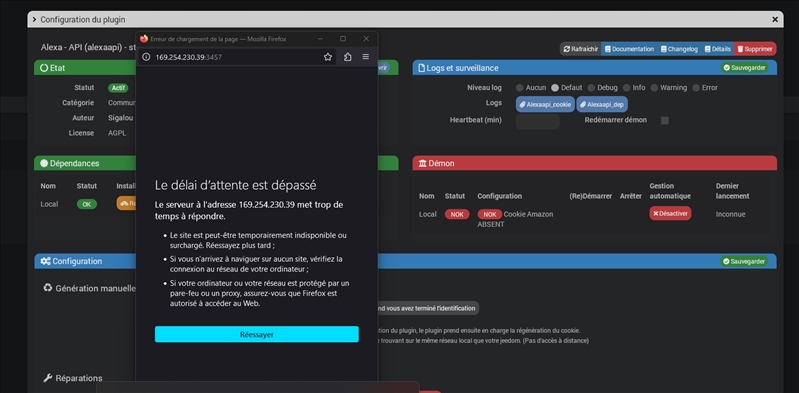Click the Désactiver automatic management button
799x393 pixels.
click(670, 214)
